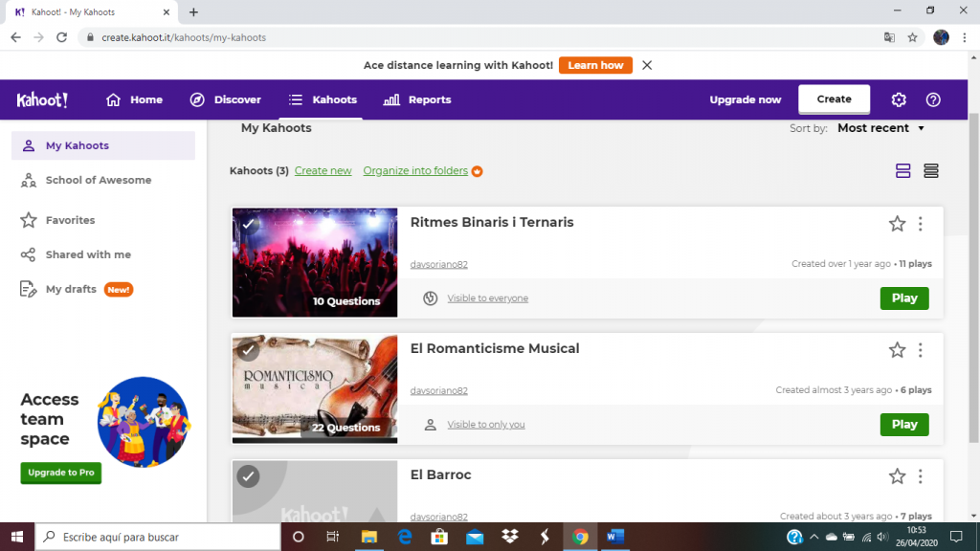Open the Discover tab
Viewport: 980px width, 551px height.
click(226, 99)
